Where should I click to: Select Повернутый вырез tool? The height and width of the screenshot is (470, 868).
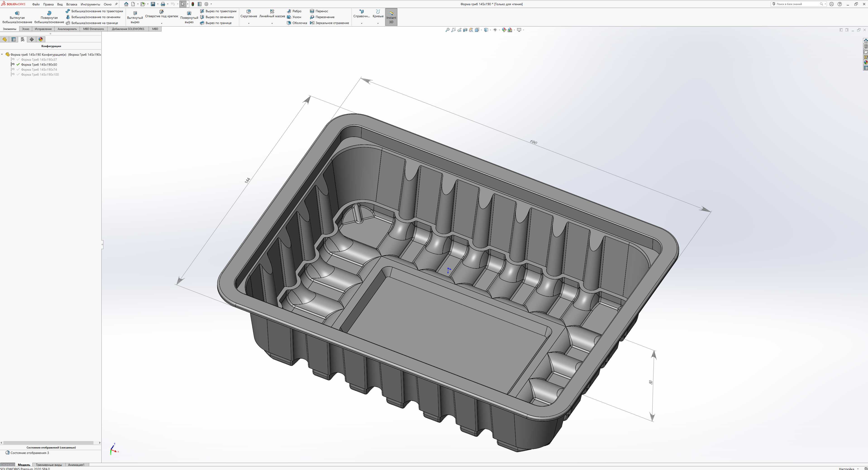point(189,17)
